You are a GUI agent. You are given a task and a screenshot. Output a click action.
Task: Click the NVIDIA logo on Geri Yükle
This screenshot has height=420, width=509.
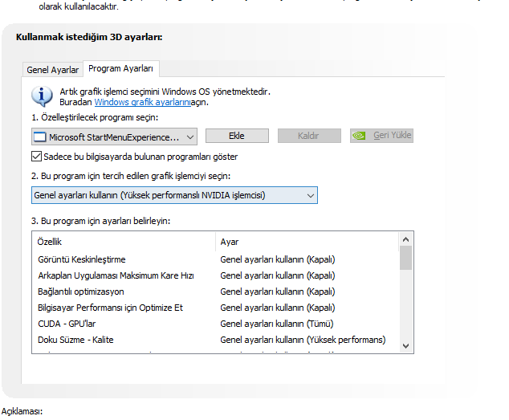coord(360,136)
